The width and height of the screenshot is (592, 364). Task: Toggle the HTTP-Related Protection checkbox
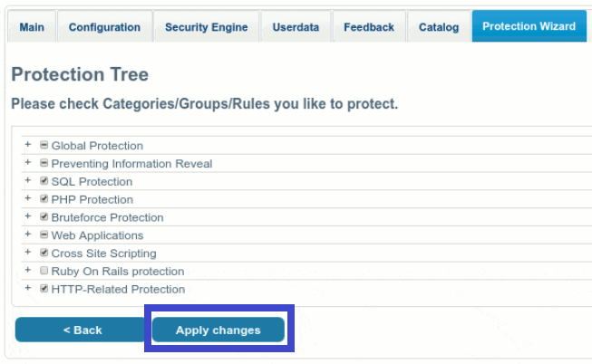(44, 289)
